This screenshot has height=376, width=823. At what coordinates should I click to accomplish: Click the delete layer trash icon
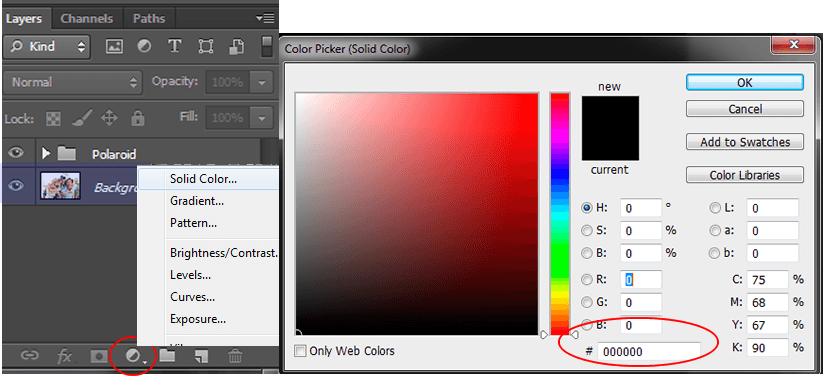point(235,356)
